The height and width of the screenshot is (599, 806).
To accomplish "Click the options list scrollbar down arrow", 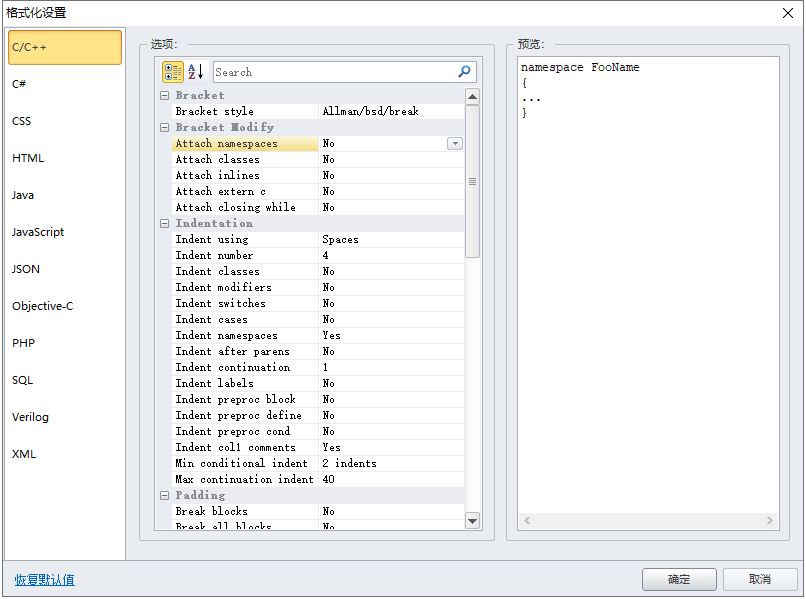I will click(471, 519).
